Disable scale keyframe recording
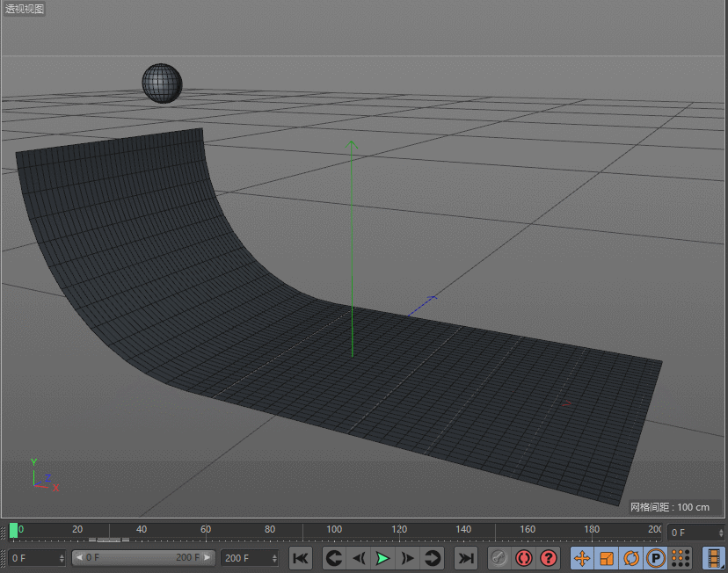Image resolution: width=728 pixels, height=573 pixels. pos(607,558)
